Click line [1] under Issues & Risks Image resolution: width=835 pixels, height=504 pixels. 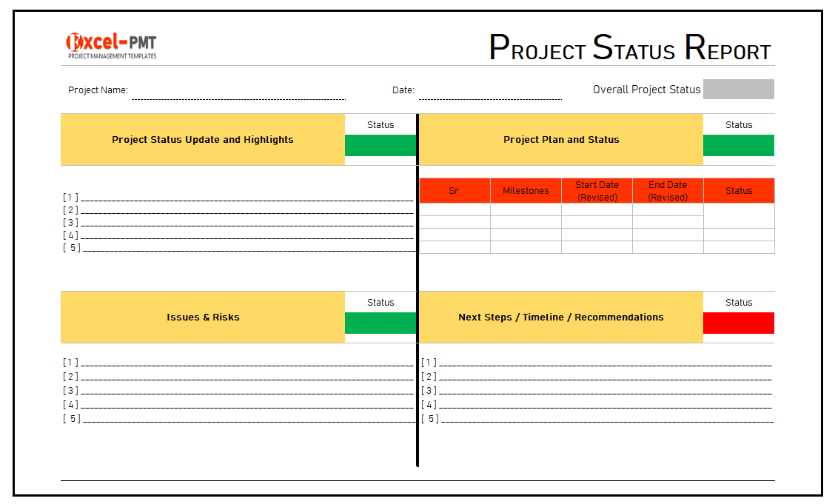(x=244, y=363)
